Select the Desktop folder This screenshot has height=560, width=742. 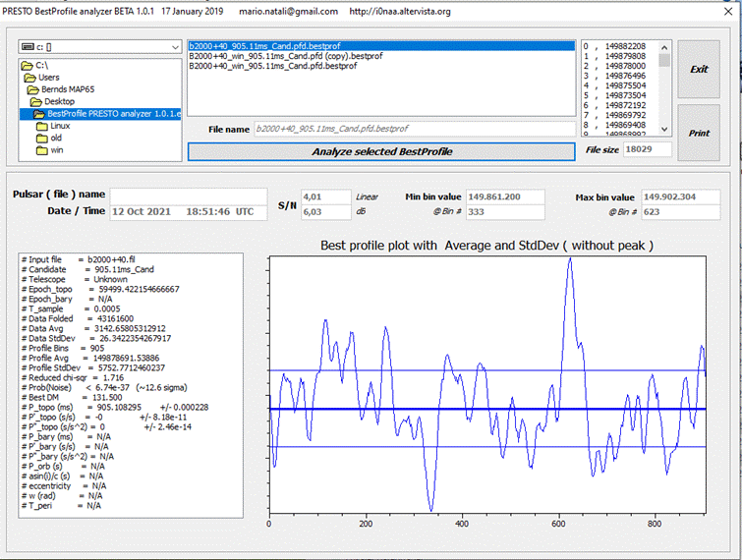coord(52,102)
